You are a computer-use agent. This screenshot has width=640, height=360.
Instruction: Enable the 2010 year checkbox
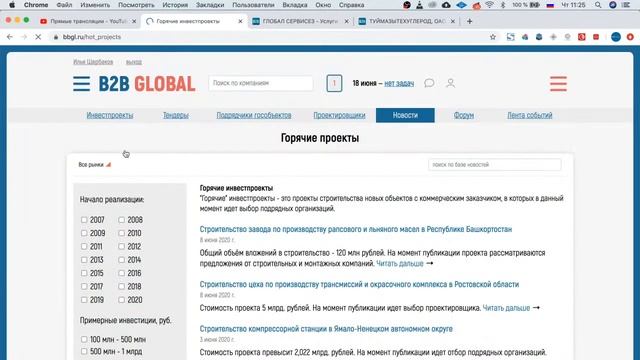pyautogui.click(x=121, y=233)
